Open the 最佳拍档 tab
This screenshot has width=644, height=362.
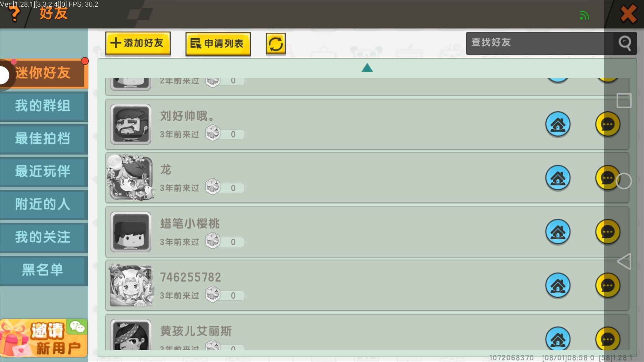[43, 139]
